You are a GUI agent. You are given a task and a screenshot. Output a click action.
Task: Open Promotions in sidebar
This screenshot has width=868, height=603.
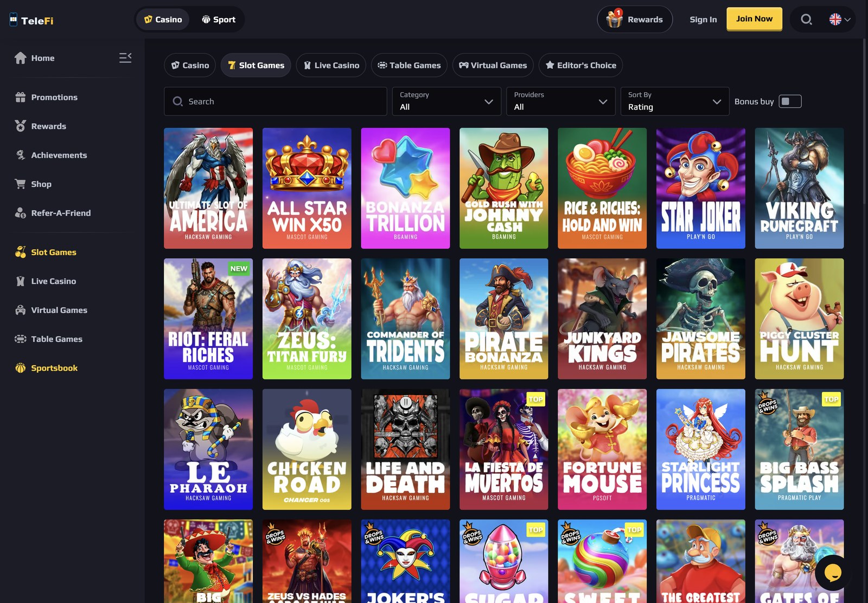pos(54,97)
